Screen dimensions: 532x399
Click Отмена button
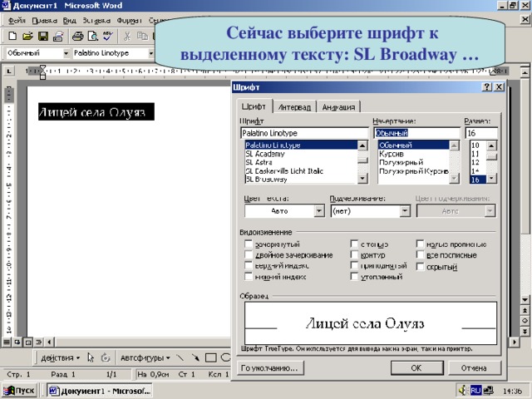pyautogui.click(x=474, y=367)
